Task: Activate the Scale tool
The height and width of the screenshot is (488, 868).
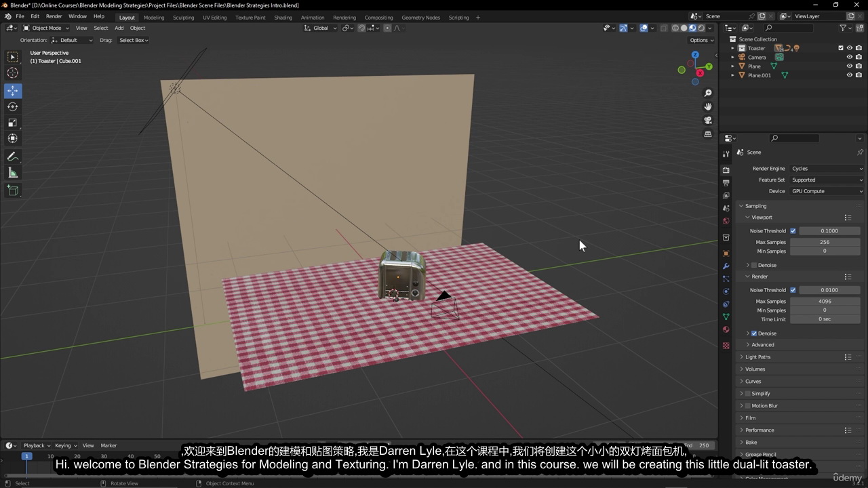Action: [13, 123]
